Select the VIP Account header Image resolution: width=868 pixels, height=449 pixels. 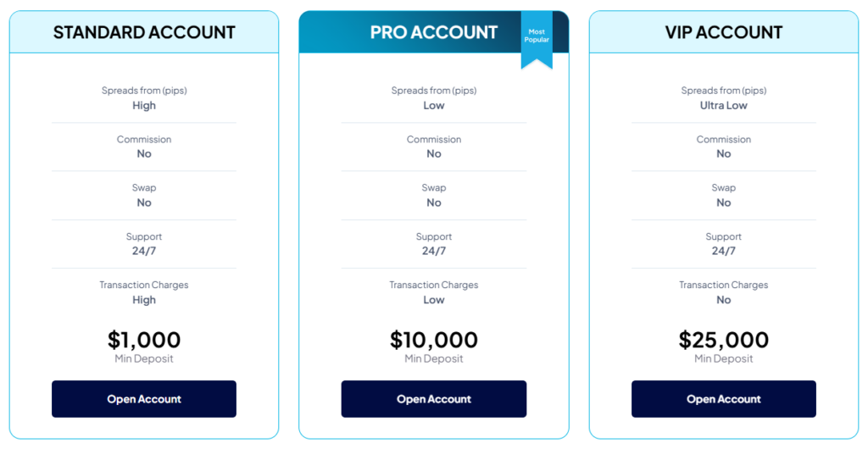point(724,32)
